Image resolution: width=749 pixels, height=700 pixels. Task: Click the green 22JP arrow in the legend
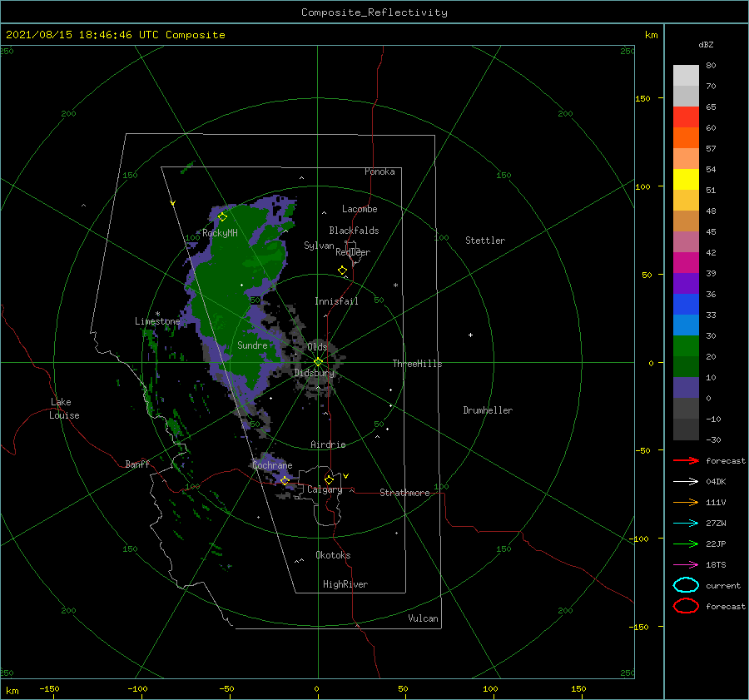point(686,544)
